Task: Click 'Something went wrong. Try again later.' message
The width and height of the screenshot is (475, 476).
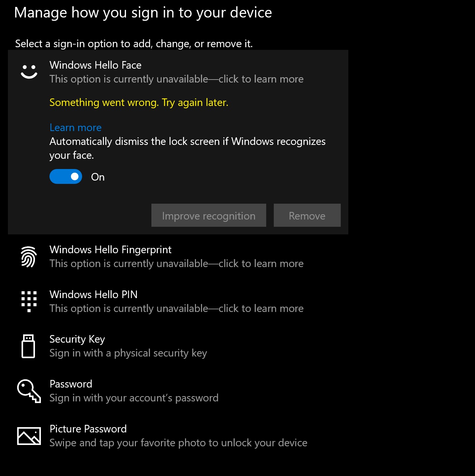Action: (x=139, y=103)
